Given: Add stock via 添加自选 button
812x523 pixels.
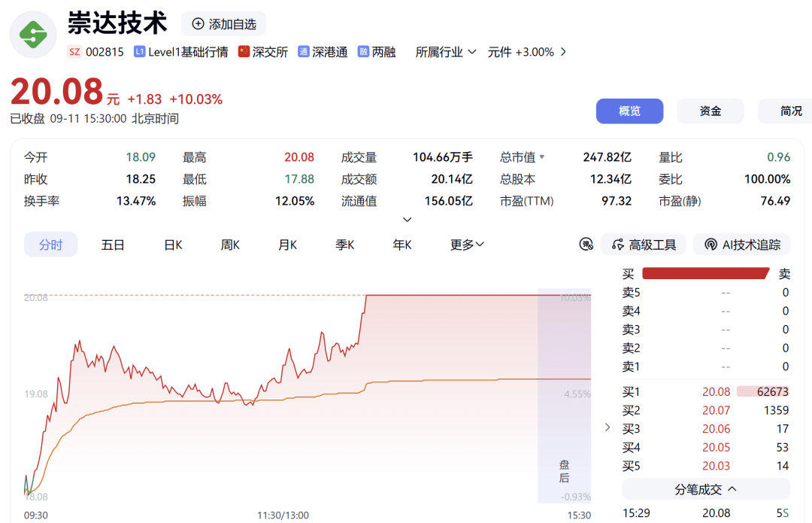Looking at the screenshot, I should coord(224,24).
